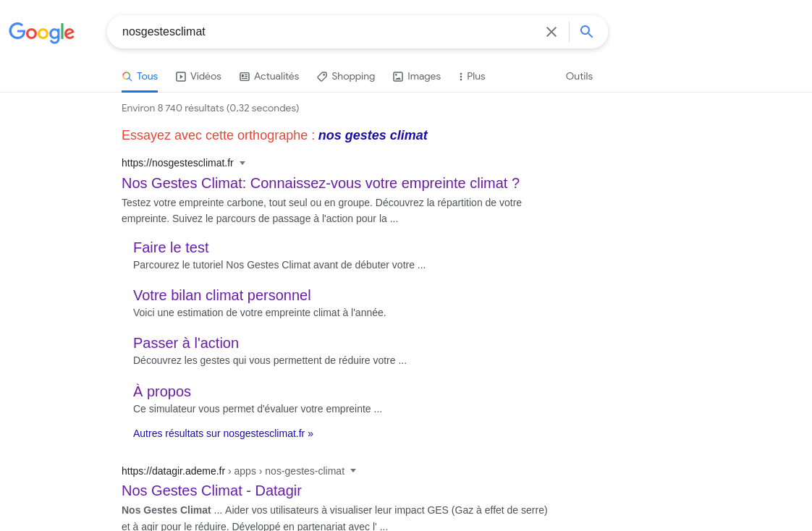Image resolution: width=812 pixels, height=531 pixels.
Task: Go to the Shopping tab
Action: point(346,77)
